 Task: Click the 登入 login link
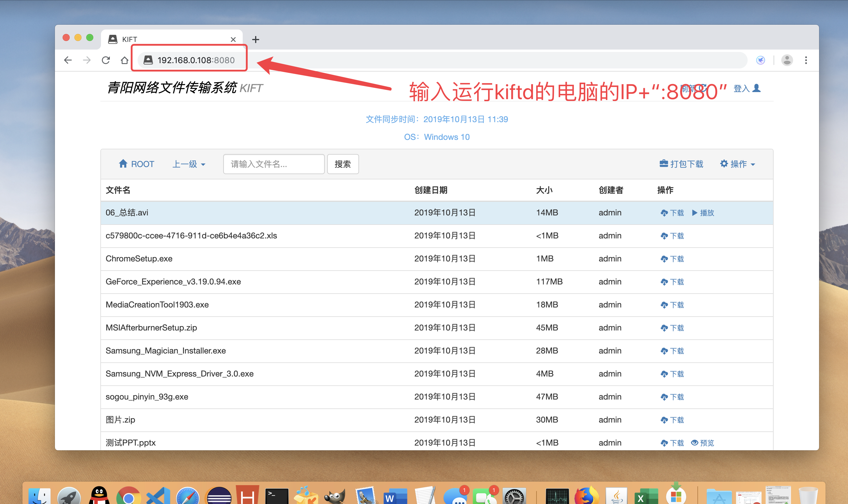pos(742,88)
